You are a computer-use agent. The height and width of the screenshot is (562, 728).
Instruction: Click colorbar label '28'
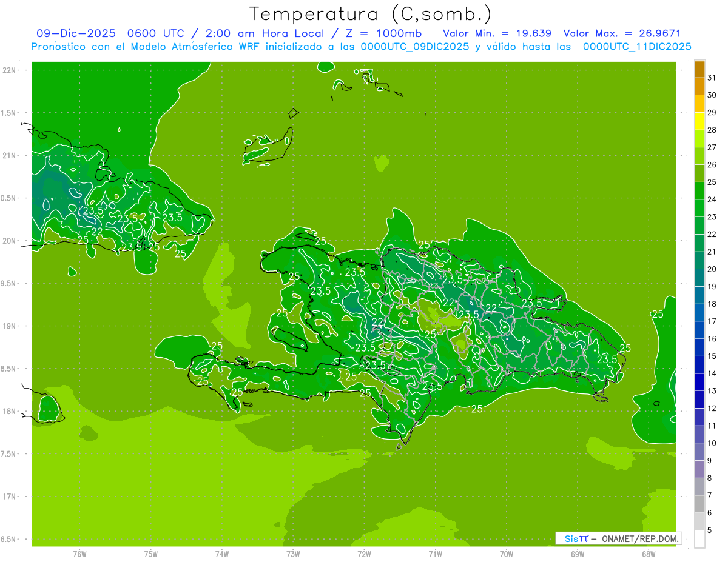pos(712,130)
